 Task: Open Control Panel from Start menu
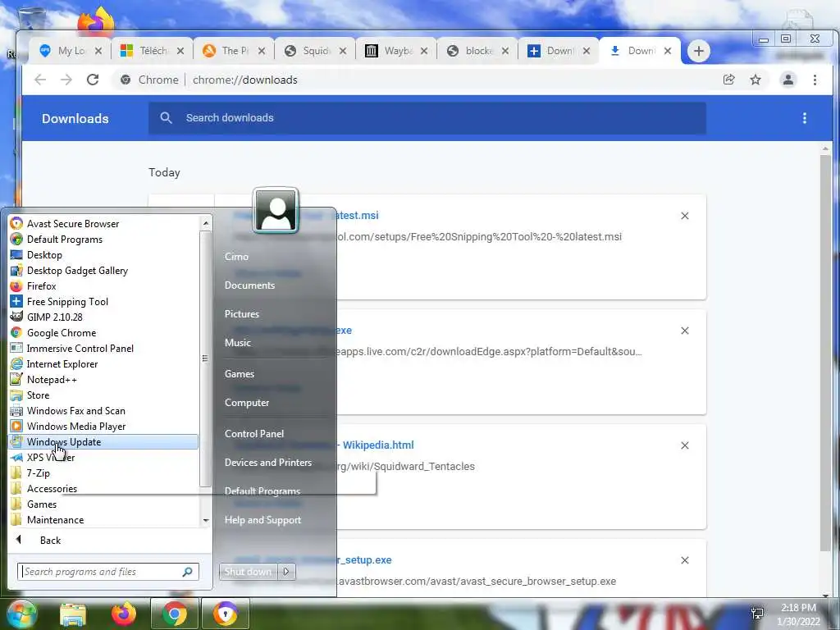point(254,433)
